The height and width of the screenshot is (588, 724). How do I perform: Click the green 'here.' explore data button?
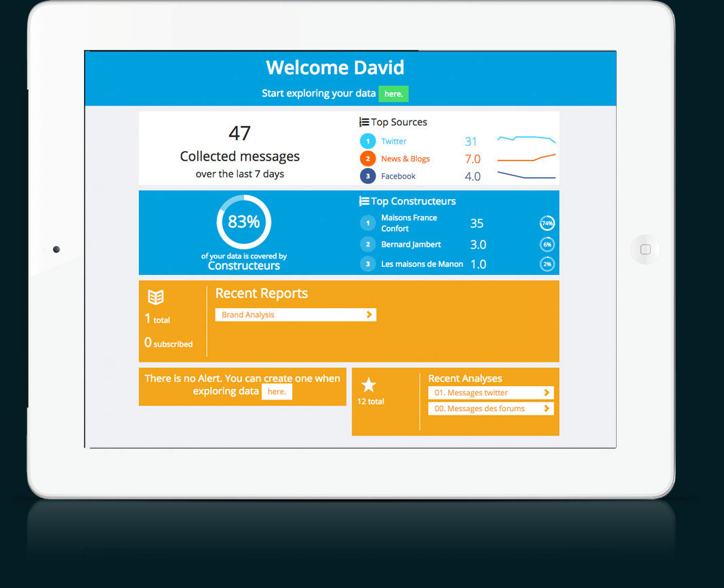coord(393,93)
